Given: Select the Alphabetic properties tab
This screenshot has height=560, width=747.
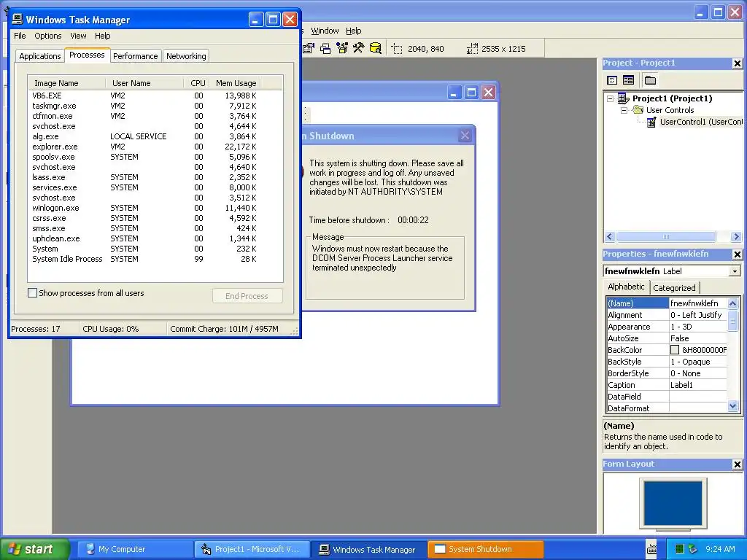Looking at the screenshot, I should (x=626, y=287).
